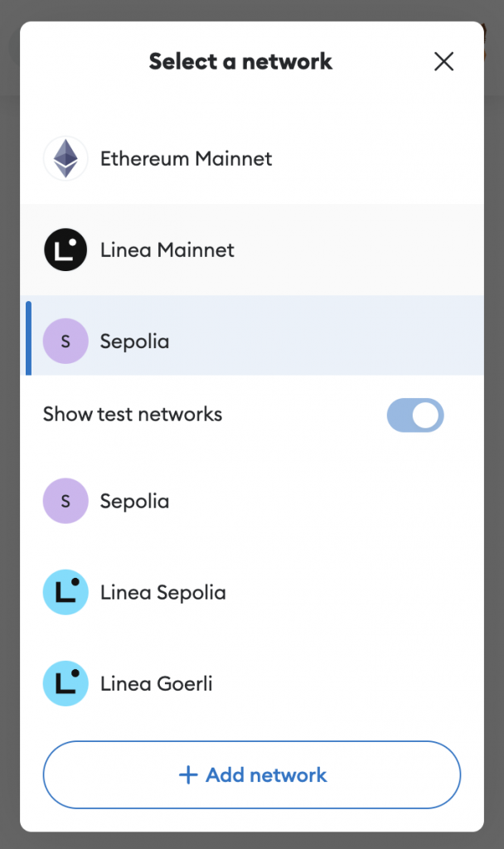The image size is (504, 849).
Task: Click the Ethereum diamond logo icon
Action: tap(65, 158)
